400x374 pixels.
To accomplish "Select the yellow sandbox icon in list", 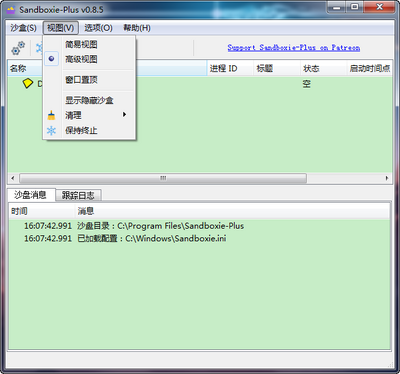I will pos(28,83).
